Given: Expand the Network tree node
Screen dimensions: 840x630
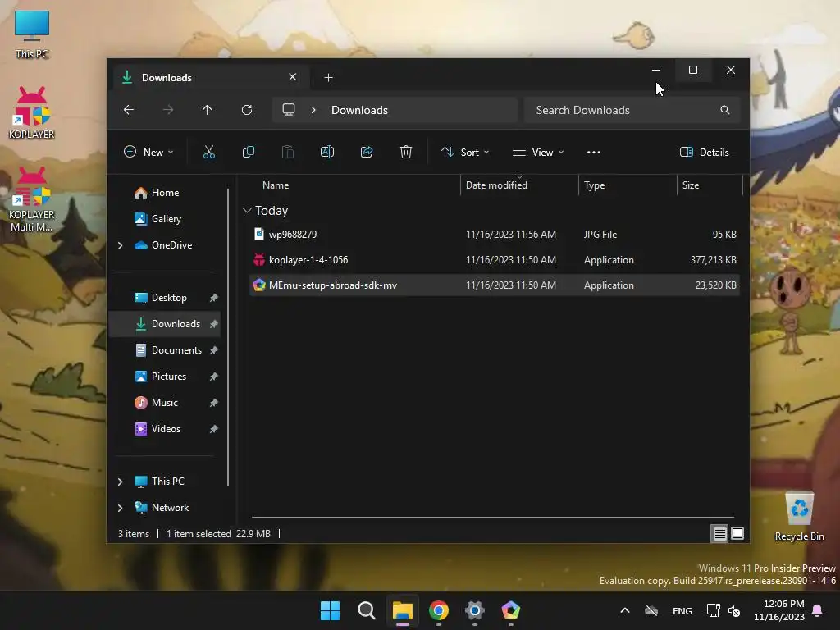Looking at the screenshot, I should (120, 508).
